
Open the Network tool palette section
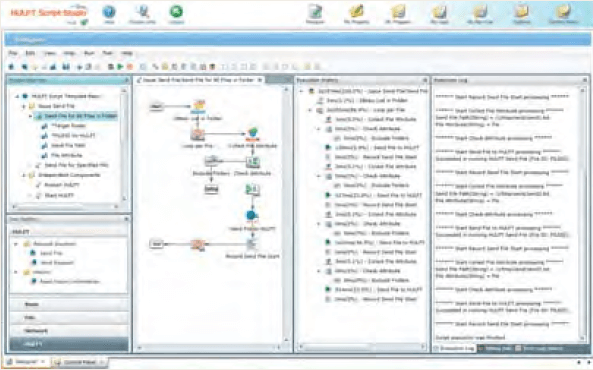click(69, 331)
